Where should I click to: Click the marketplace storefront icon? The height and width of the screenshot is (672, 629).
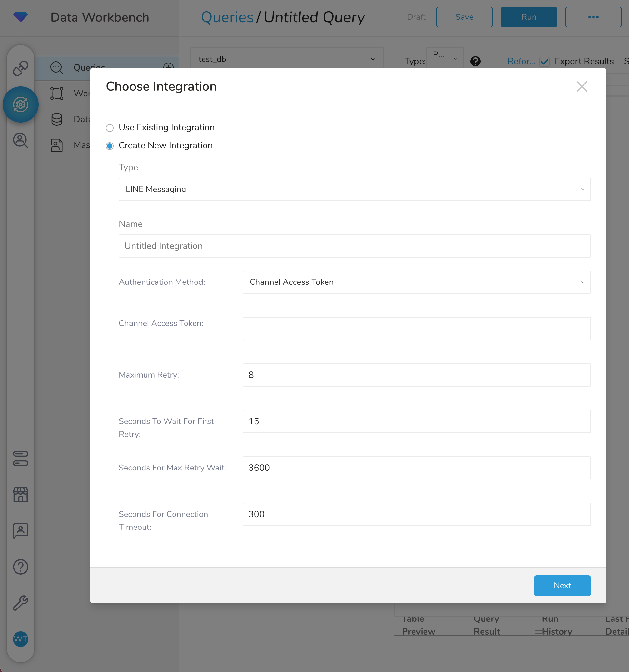20,495
